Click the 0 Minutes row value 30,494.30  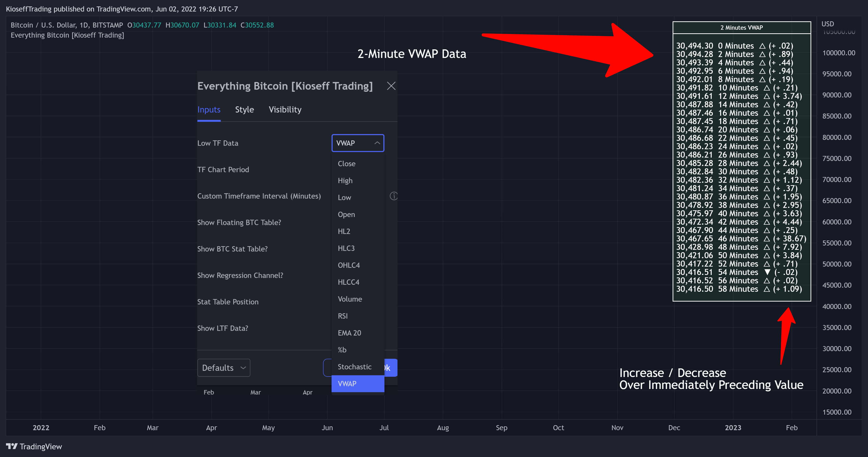694,46
